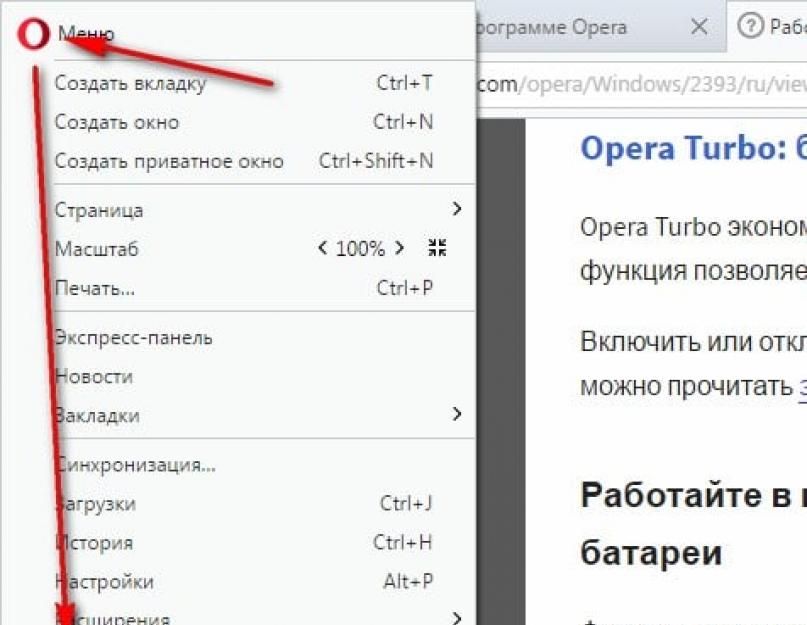Click the fullscreen icon beside the zoom percentage
This screenshot has width=807, height=625.
(437, 248)
